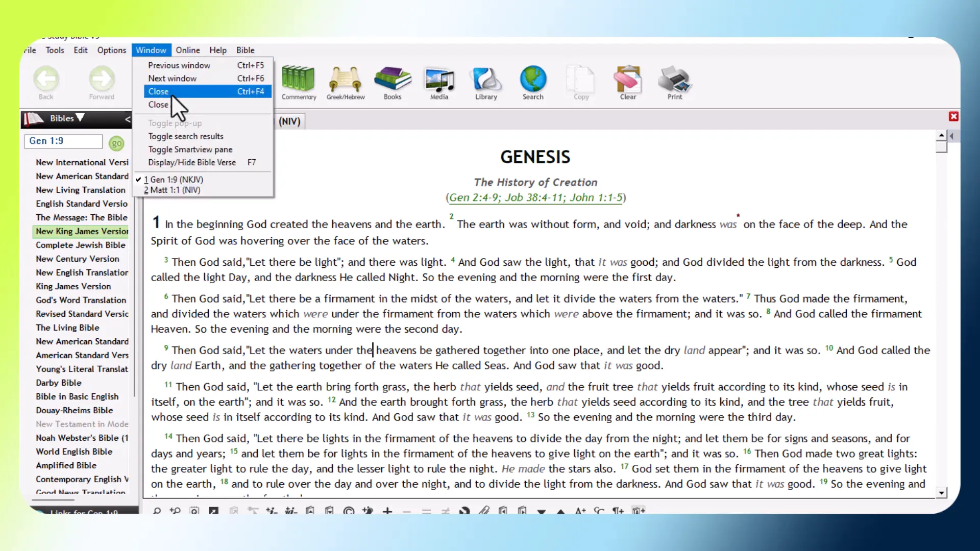980x551 pixels.
Task: Open the Tools menu
Action: 55,50
